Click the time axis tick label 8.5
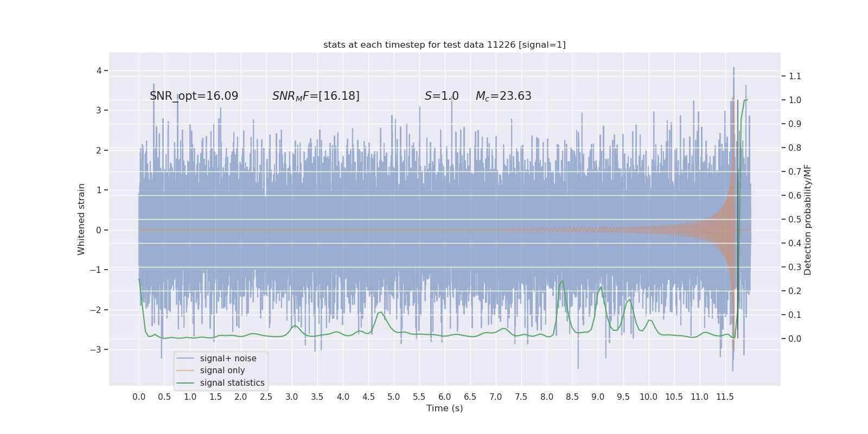Screen dimensions: 868x434 tap(572, 397)
